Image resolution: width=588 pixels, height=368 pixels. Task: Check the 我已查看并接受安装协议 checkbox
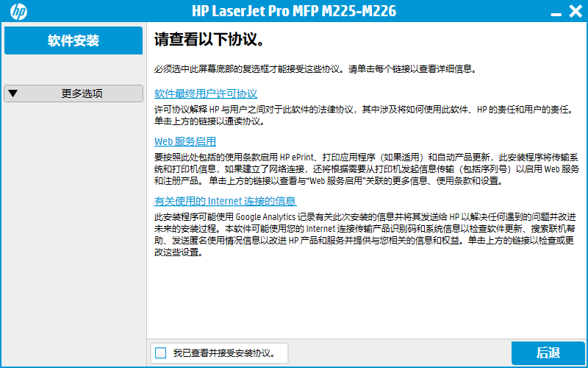click(x=160, y=353)
